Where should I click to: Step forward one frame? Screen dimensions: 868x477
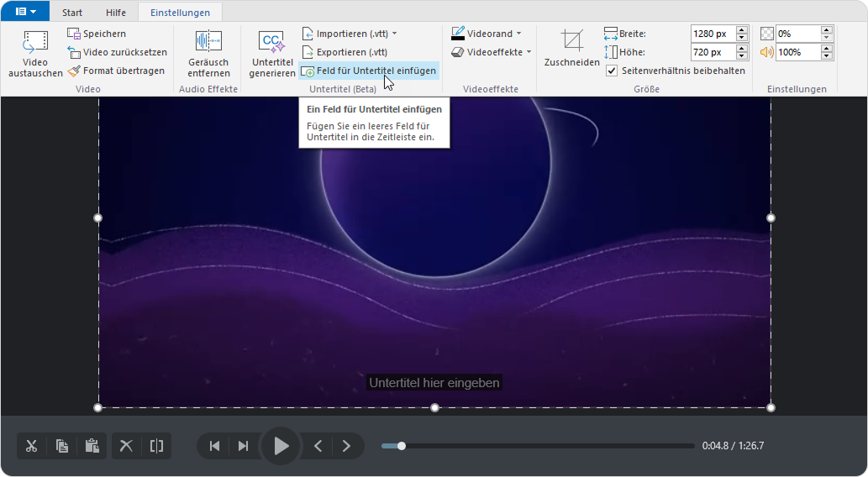[346, 446]
